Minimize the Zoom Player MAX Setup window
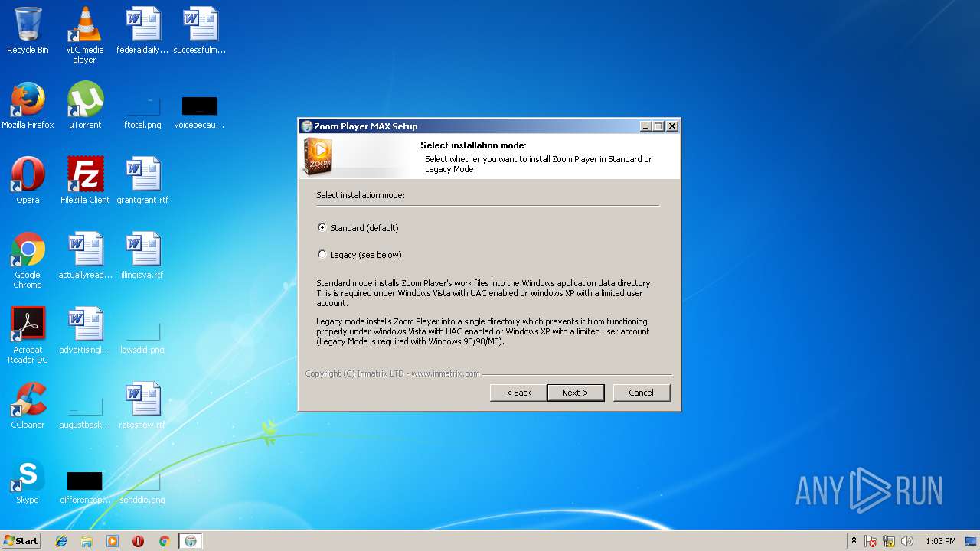 (x=645, y=126)
